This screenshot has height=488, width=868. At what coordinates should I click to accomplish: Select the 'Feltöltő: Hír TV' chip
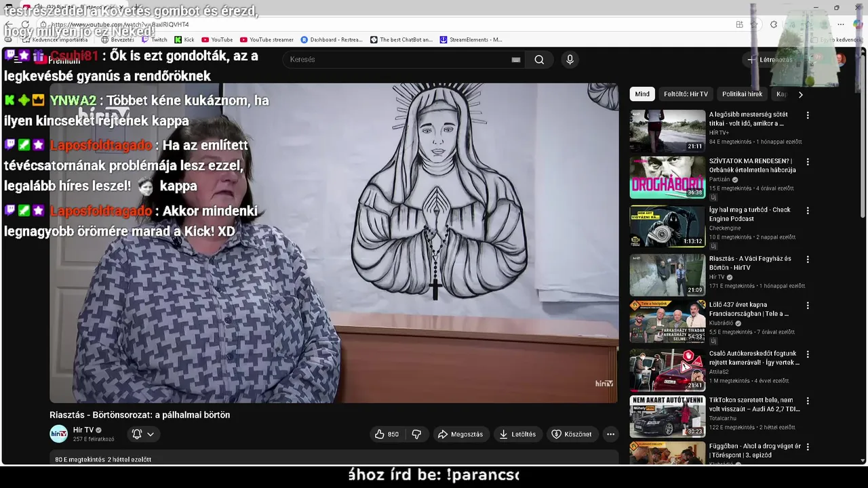tap(686, 94)
